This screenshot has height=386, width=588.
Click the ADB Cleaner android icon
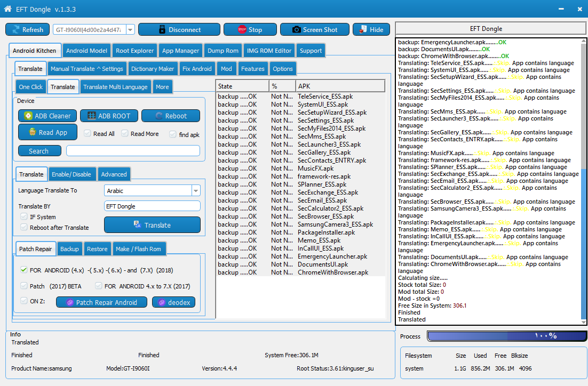click(x=28, y=116)
